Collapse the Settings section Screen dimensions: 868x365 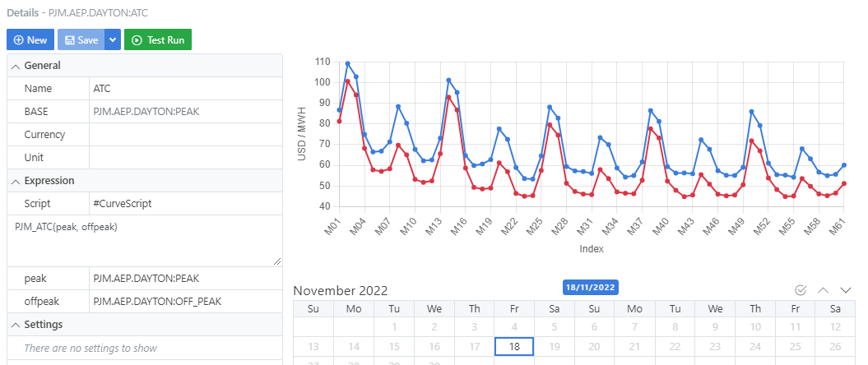pyautogui.click(x=15, y=325)
